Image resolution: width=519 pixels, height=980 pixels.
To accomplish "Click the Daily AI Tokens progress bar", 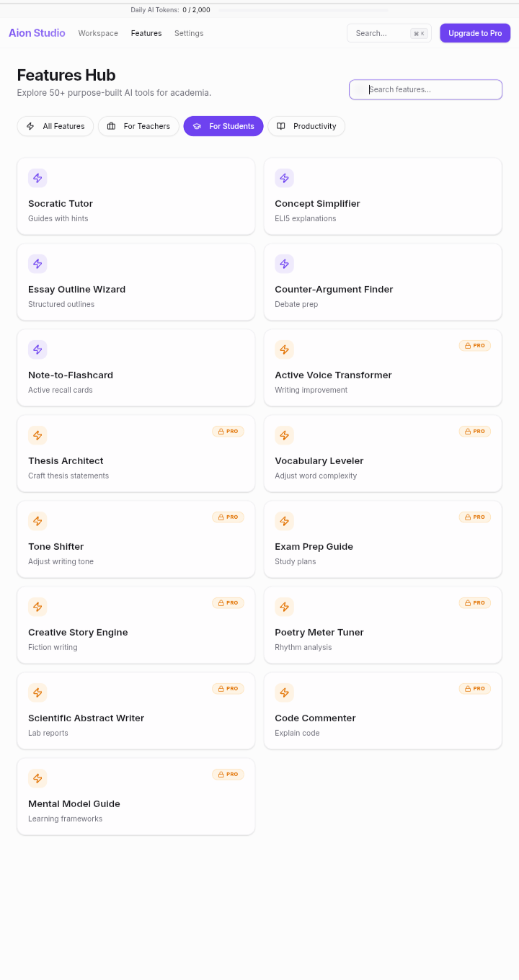I will 303,10.
